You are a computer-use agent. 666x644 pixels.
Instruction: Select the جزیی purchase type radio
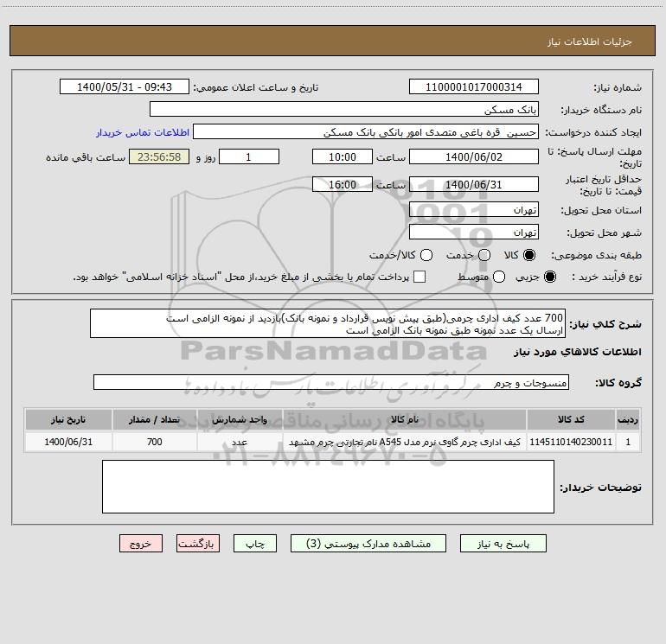click(x=550, y=277)
